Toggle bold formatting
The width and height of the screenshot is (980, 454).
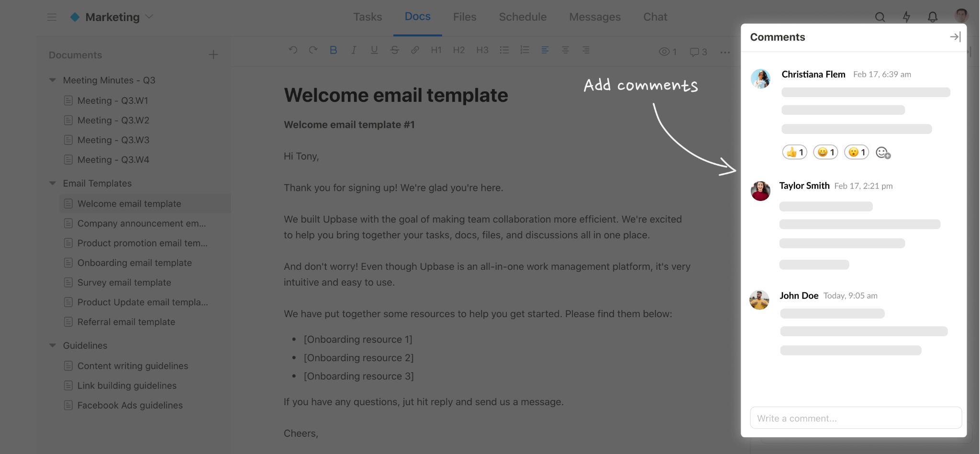coord(334,50)
